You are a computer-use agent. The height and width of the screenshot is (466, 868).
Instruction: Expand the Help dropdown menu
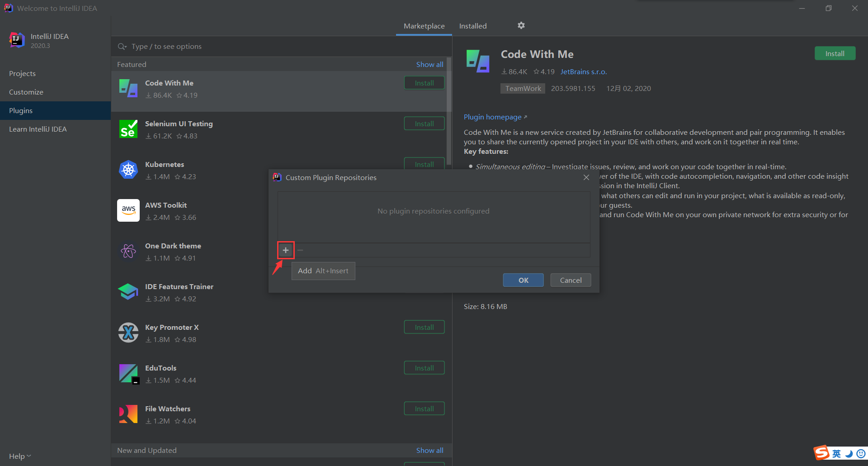click(x=20, y=456)
